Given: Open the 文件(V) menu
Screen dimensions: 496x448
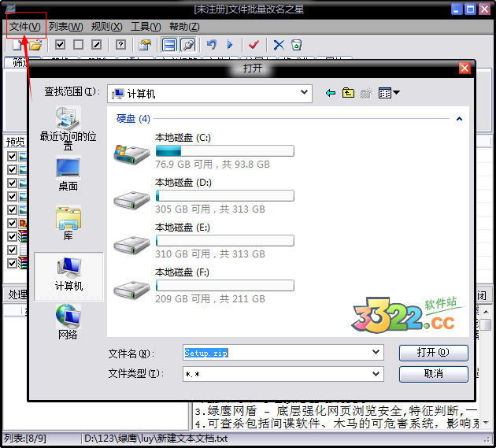Looking at the screenshot, I should click(25, 27).
